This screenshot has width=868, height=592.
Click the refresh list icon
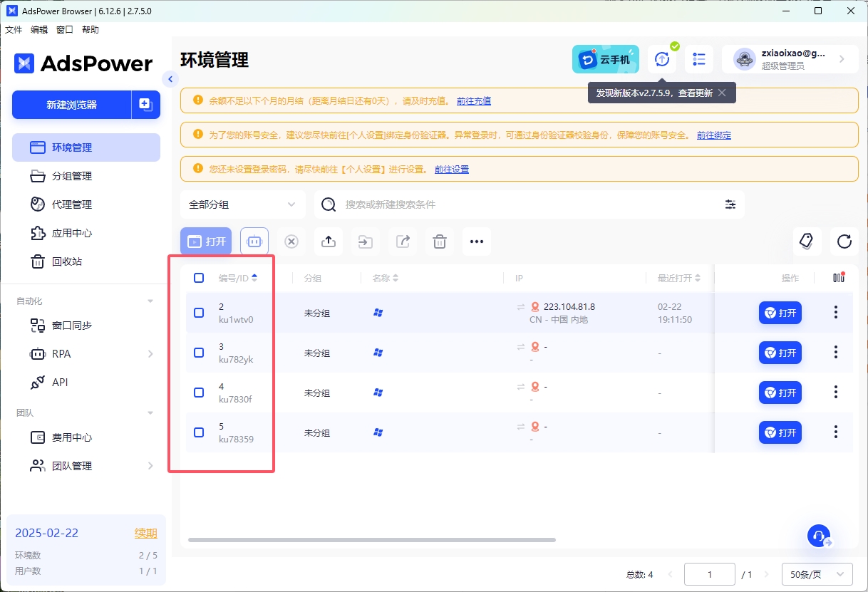click(x=844, y=242)
